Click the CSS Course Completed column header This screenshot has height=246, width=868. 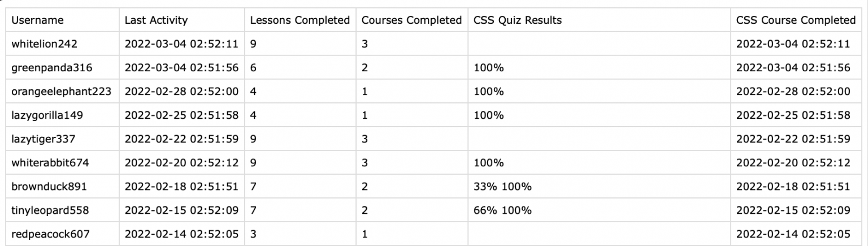796,20
